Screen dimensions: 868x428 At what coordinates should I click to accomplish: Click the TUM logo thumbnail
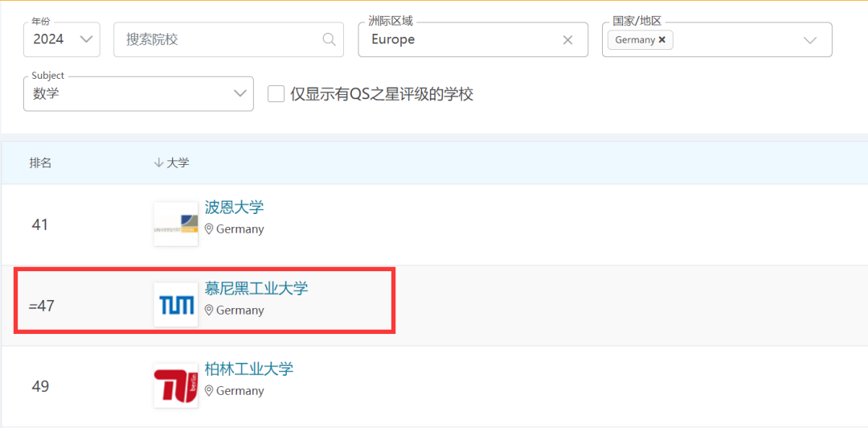point(176,305)
